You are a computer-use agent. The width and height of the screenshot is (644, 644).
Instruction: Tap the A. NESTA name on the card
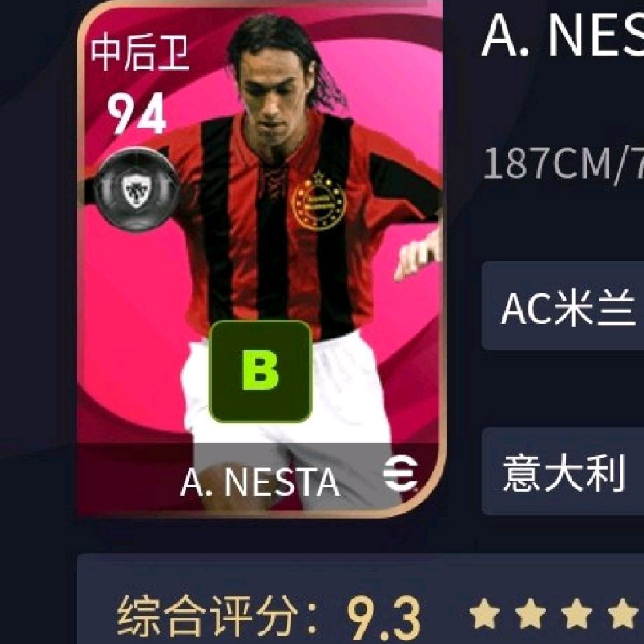point(260,482)
